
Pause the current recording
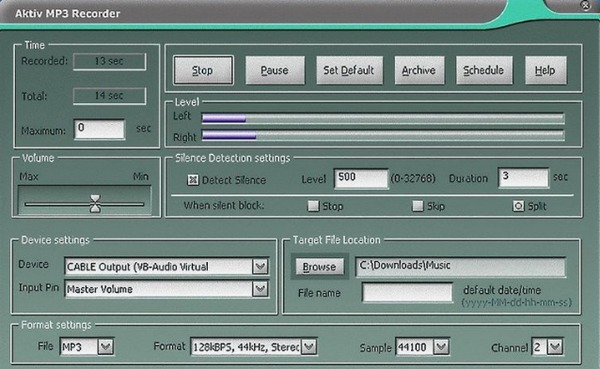pos(275,70)
